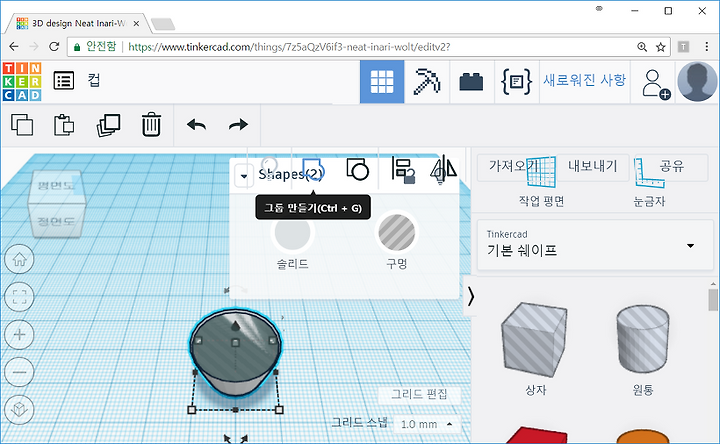Go to home view
720x444 pixels.
click(x=19, y=259)
